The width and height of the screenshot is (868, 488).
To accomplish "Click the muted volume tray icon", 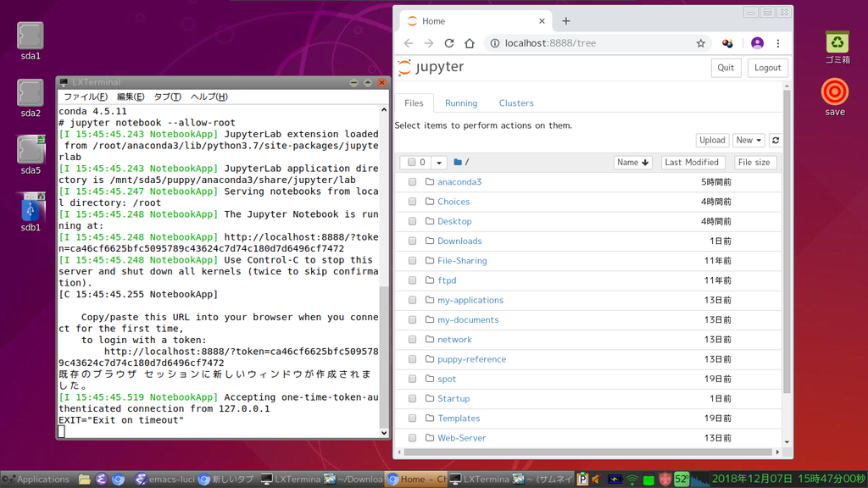I will 597,480.
